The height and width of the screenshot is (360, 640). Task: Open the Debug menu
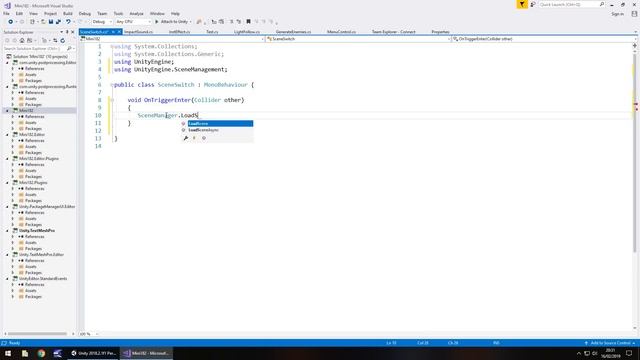pyautogui.click(x=85, y=14)
